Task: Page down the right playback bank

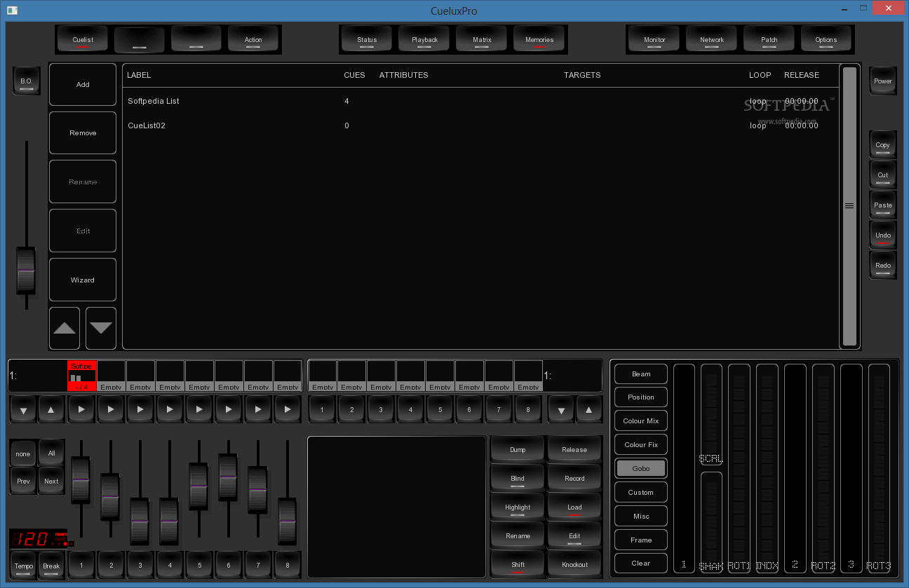Action: (560, 409)
